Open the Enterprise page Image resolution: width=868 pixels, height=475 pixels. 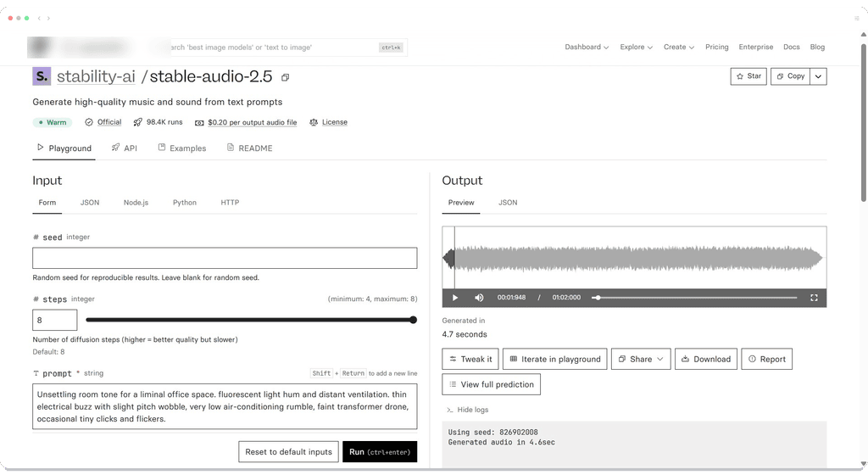click(x=755, y=47)
